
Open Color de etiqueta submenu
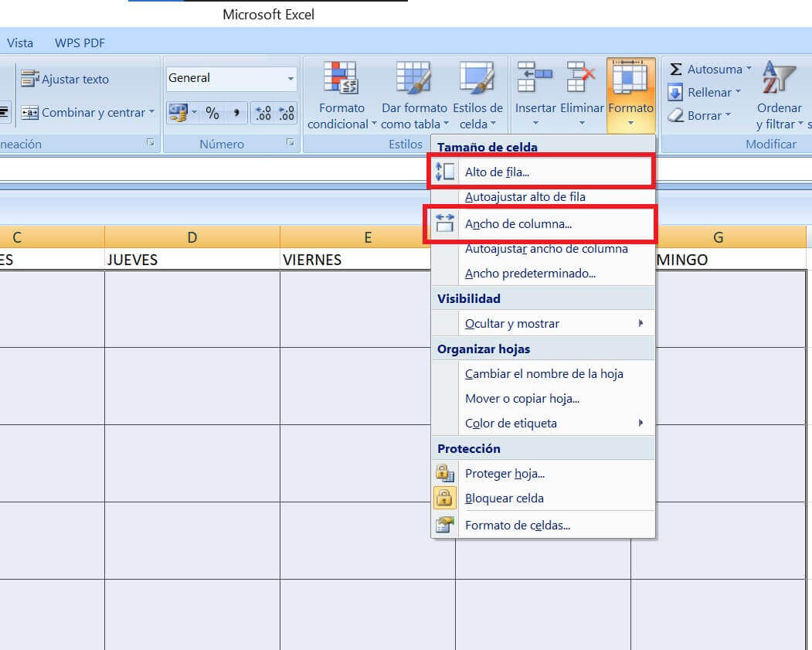[x=542, y=424]
